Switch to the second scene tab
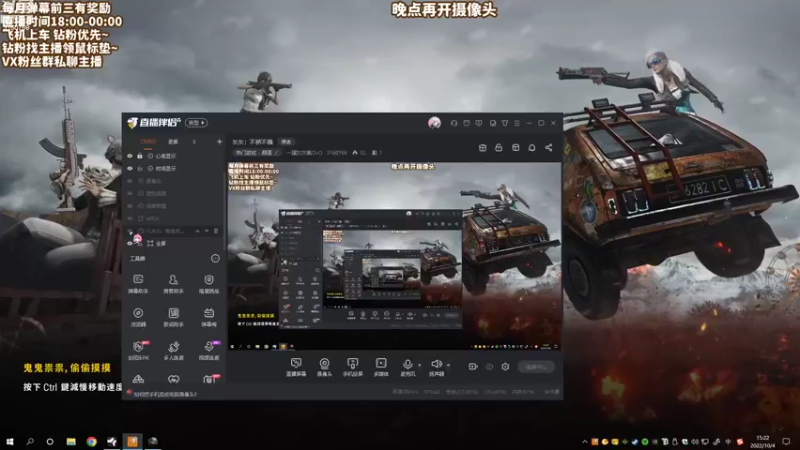Screen dimensions: 800x450 [173, 141]
